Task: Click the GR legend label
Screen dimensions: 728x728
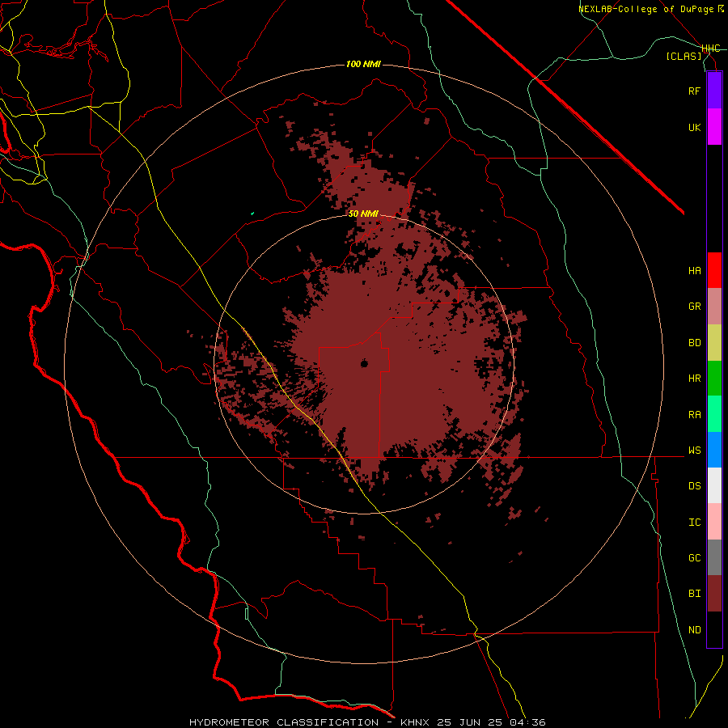Action: [x=694, y=307]
